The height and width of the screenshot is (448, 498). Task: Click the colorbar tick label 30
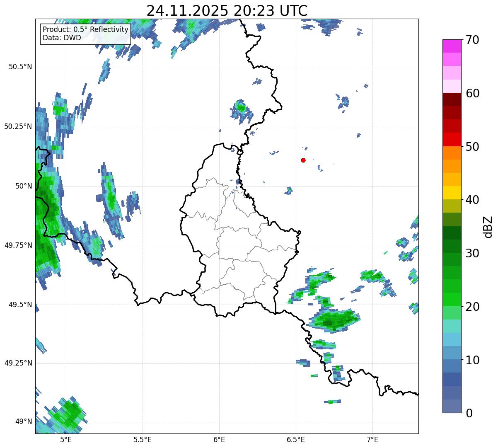pyautogui.click(x=472, y=253)
